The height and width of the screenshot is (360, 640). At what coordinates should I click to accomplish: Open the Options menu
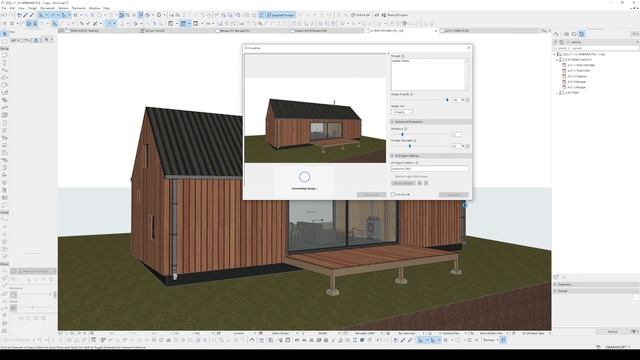(x=63, y=8)
